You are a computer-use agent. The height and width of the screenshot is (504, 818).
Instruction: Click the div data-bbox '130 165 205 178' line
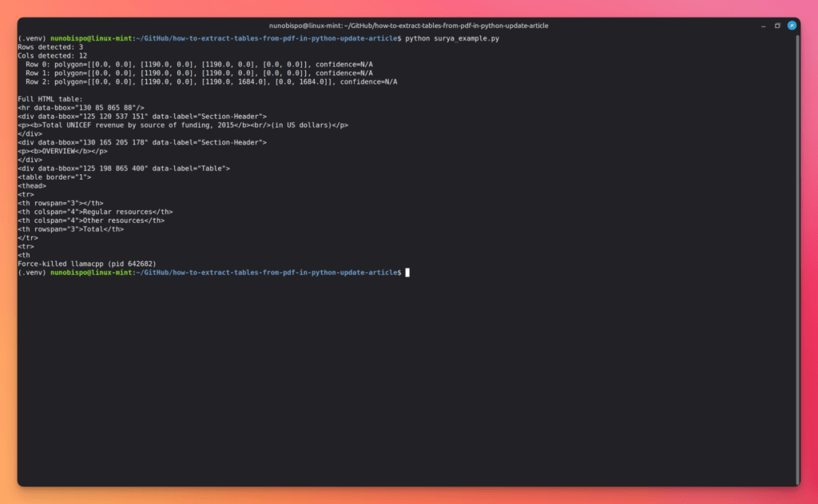142,142
